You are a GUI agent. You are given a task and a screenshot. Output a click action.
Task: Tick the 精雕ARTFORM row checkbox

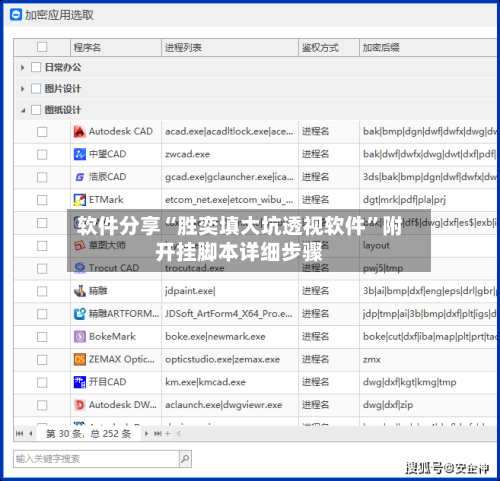(x=42, y=314)
